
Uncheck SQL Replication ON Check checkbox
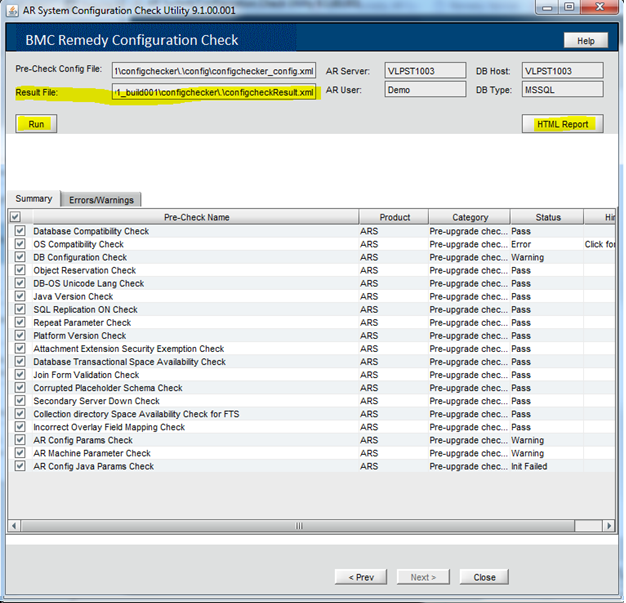pyautogui.click(x=20, y=309)
